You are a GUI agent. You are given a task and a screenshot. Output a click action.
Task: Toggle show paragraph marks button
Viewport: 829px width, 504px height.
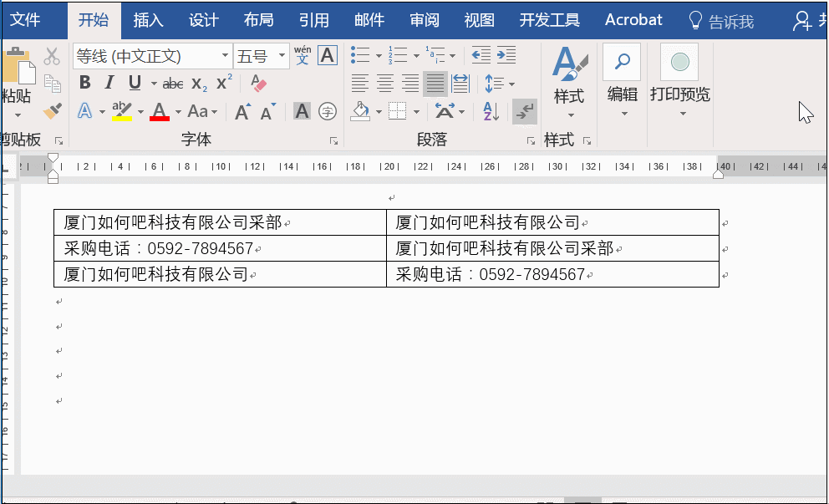525,111
